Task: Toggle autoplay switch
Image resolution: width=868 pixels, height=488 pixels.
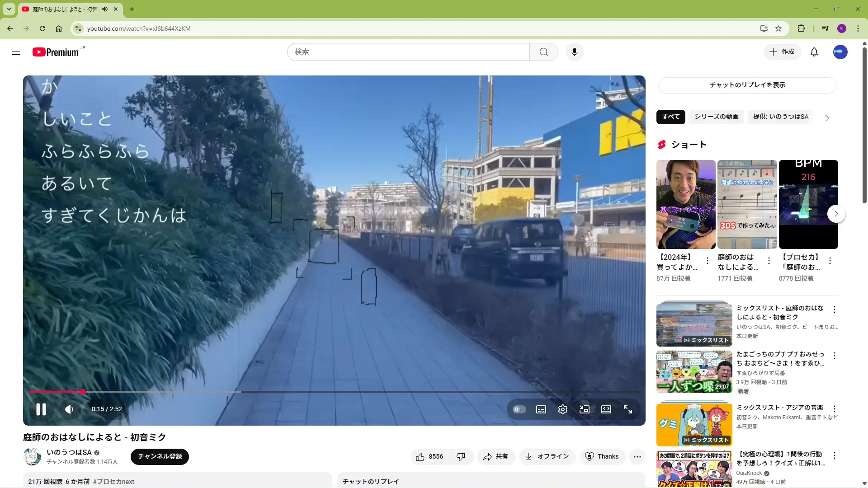Action: [519, 409]
